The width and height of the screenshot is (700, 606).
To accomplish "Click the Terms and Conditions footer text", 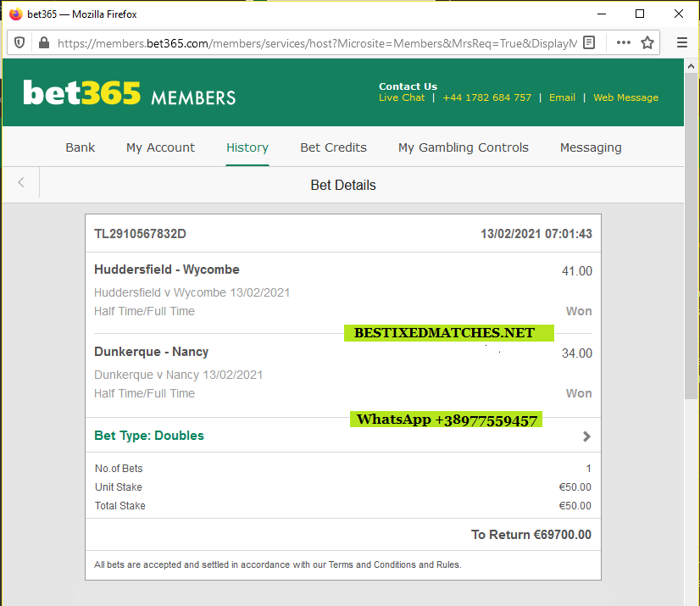I will (x=278, y=564).
